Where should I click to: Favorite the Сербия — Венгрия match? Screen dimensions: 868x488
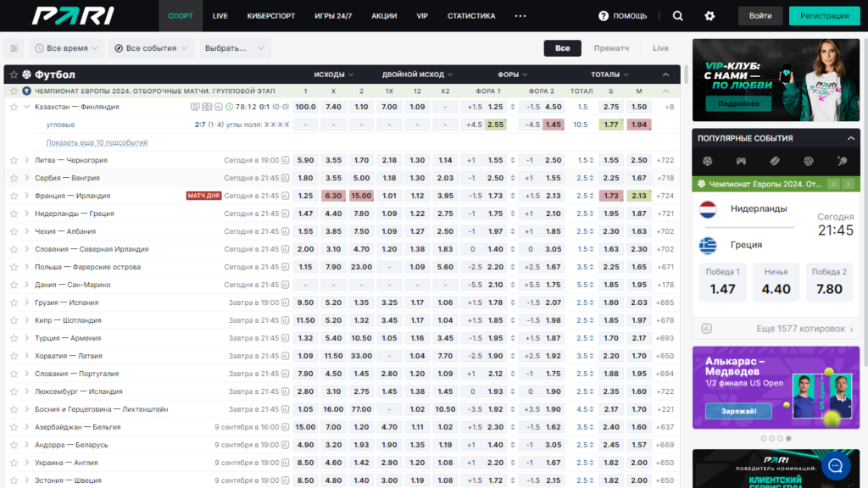[x=14, y=178]
